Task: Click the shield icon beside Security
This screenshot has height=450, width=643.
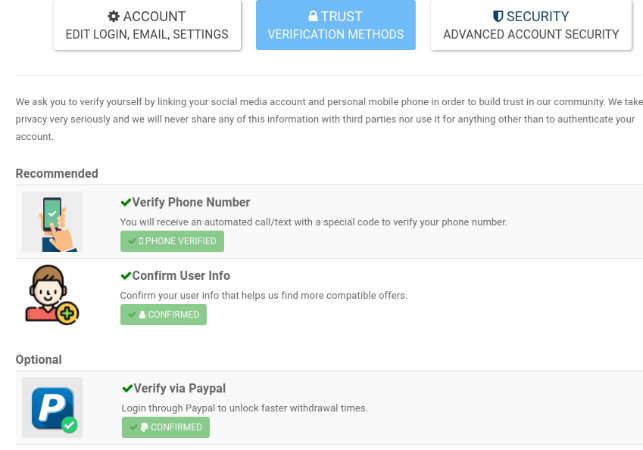Action: coord(498,17)
